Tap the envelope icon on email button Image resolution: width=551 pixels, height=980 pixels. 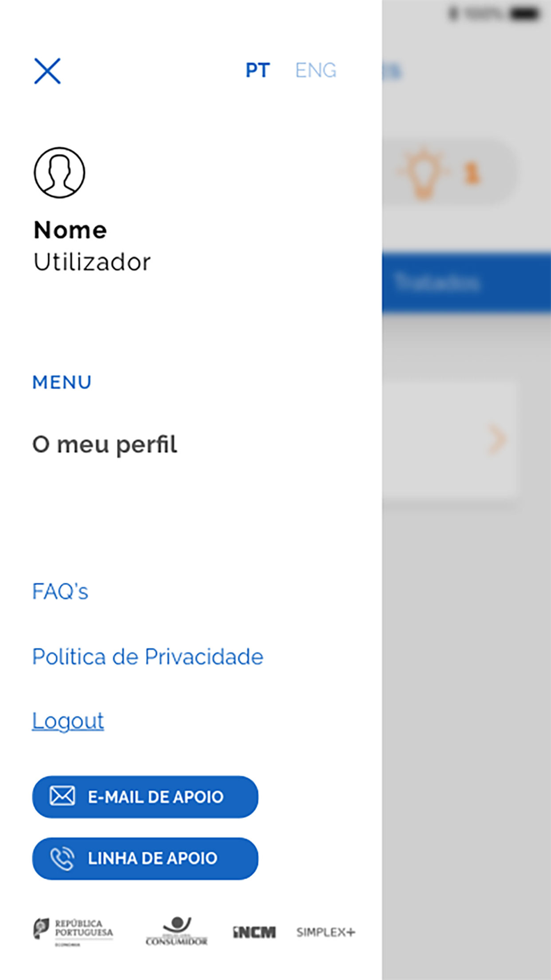click(62, 796)
